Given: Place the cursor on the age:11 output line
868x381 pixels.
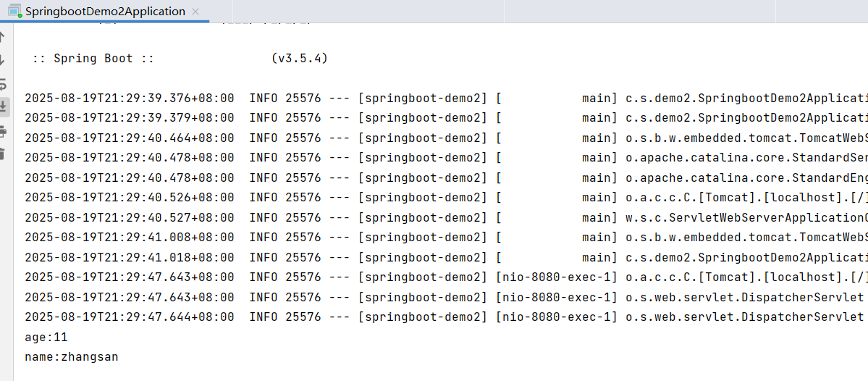Looking at the screenshot, I should click(46, 337).
